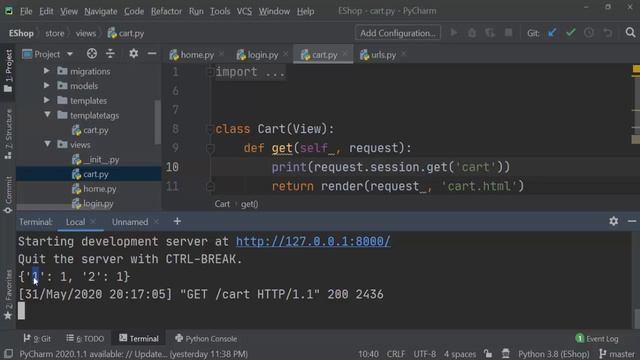This screenshot has height=360, width=640.
Task: Select home.py in the project tree
Action: pyautogui.click(x=100, y=189)
